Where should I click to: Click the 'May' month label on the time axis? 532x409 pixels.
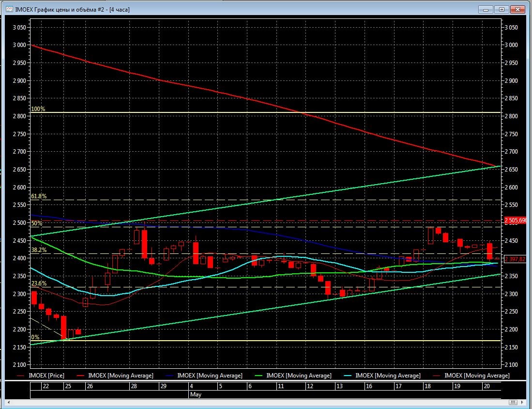(196, 394)
